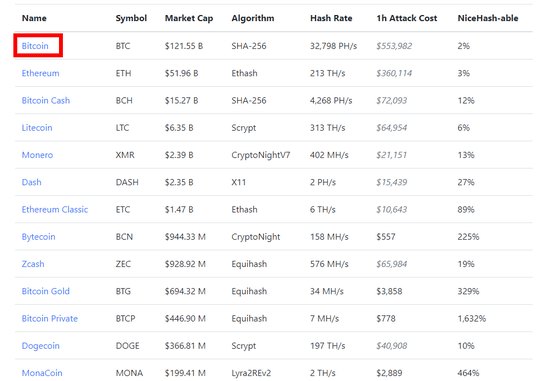This screenshot has width=560, height=381.
Task: Click the Bitcoin Private link
Action: [50, 319]
